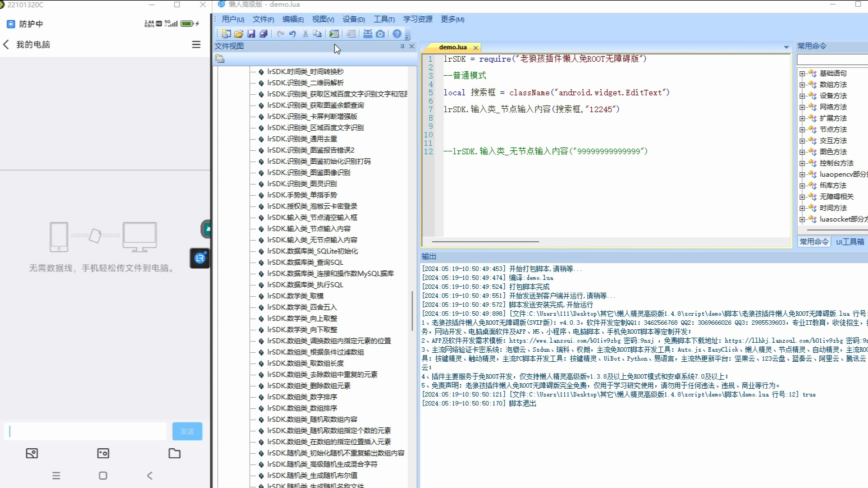Click the 发送 button in phone window
The width and height of the screenshot is (868, 488).
187,431
